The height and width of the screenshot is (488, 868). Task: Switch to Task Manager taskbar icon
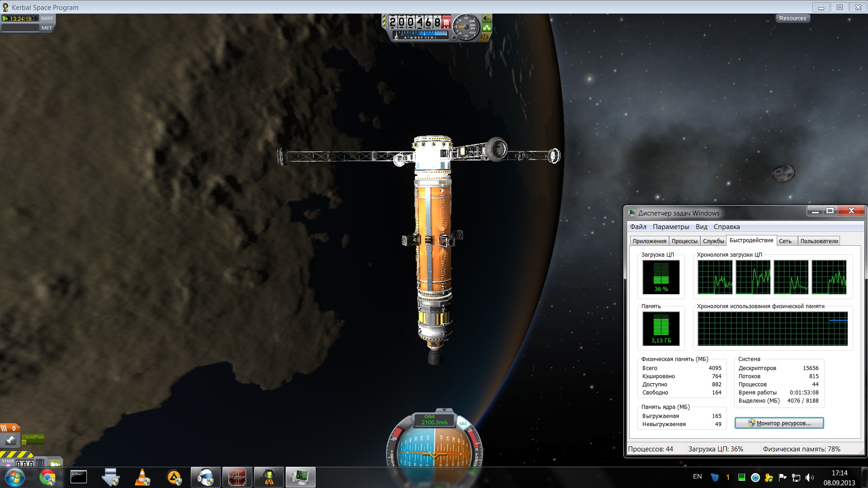pos(301,477)
